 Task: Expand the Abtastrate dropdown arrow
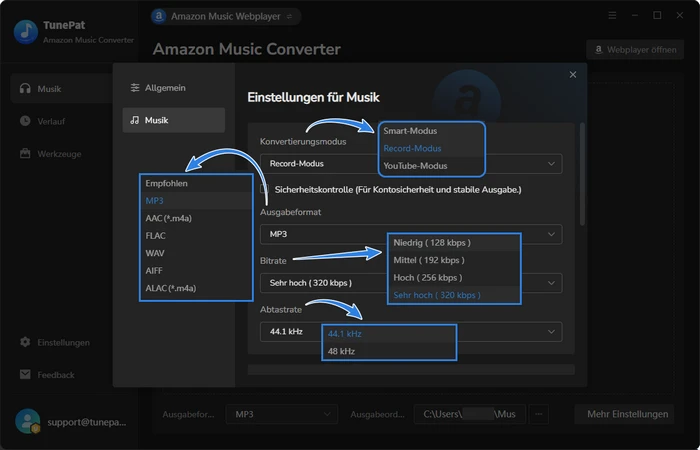click(551, 332)
